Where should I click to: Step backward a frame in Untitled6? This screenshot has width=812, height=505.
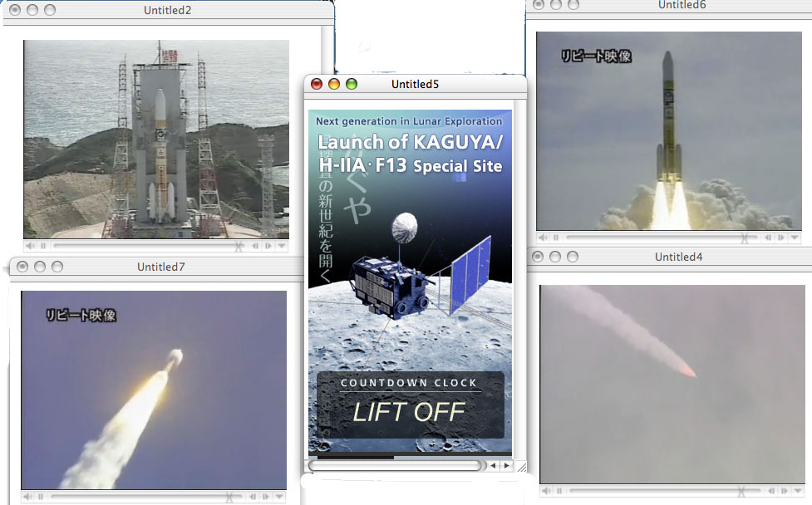(769, 238)
